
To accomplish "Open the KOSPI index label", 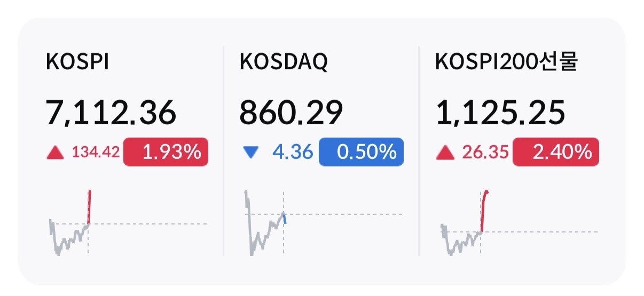I will click(78, 62).
